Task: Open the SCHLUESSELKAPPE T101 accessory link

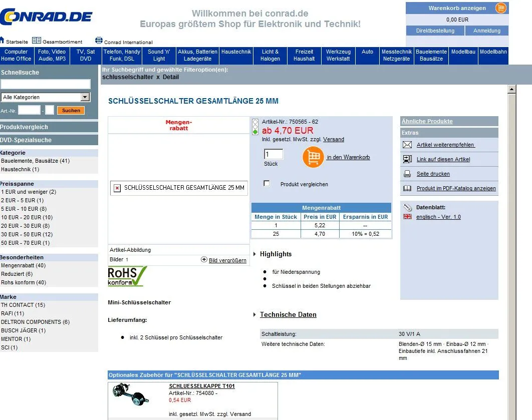Action: 202,386
